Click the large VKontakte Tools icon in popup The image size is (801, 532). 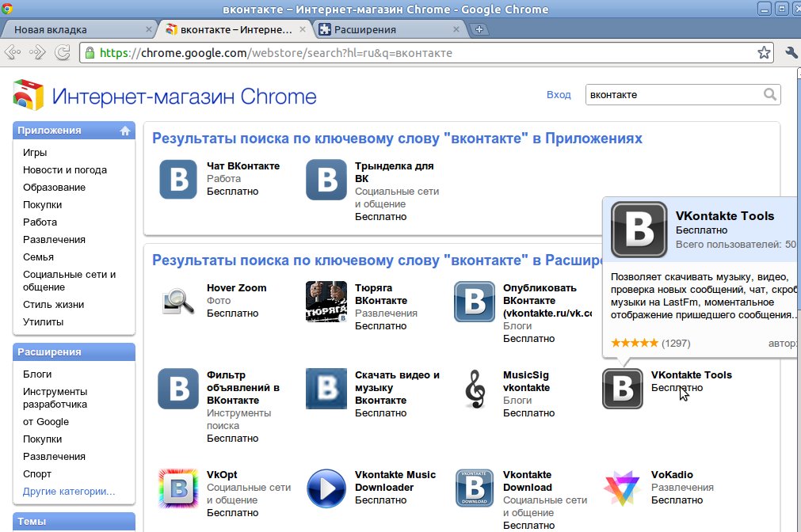pos(639,230)
